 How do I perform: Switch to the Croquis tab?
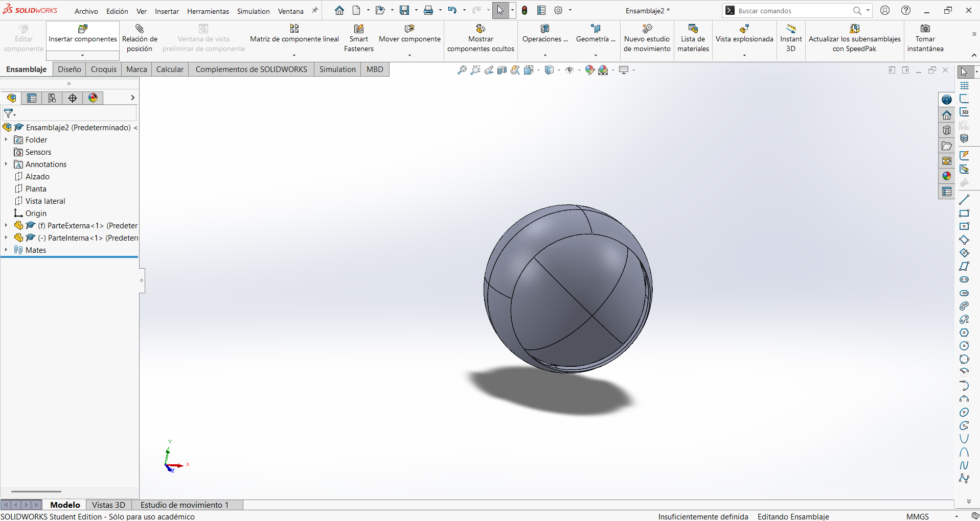pyautogui.click(x=104, y=69)
